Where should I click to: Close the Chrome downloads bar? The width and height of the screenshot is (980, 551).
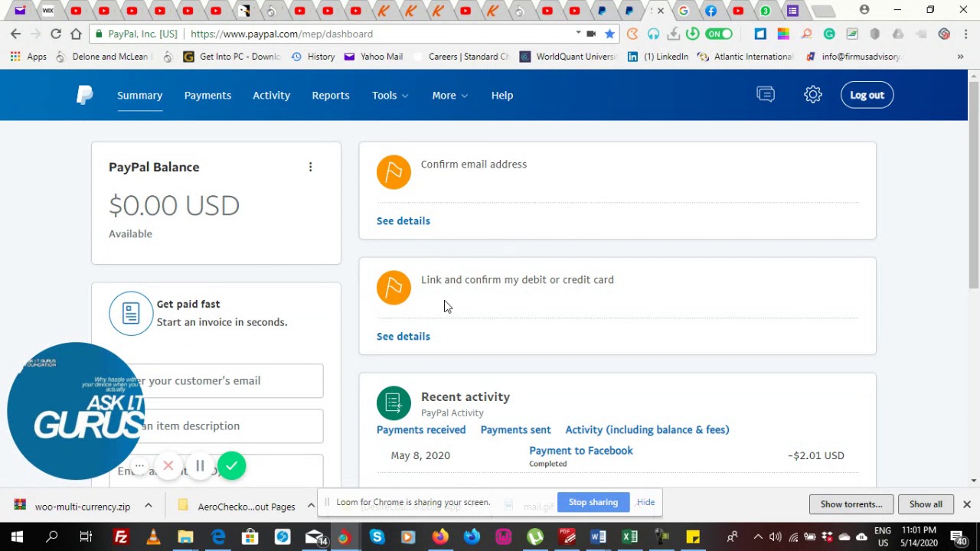point(966,504)
